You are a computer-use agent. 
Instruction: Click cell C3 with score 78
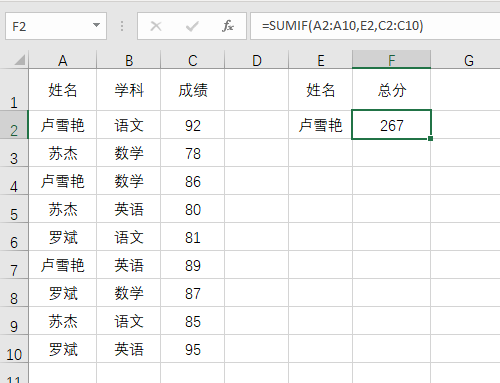pos(193,153)
